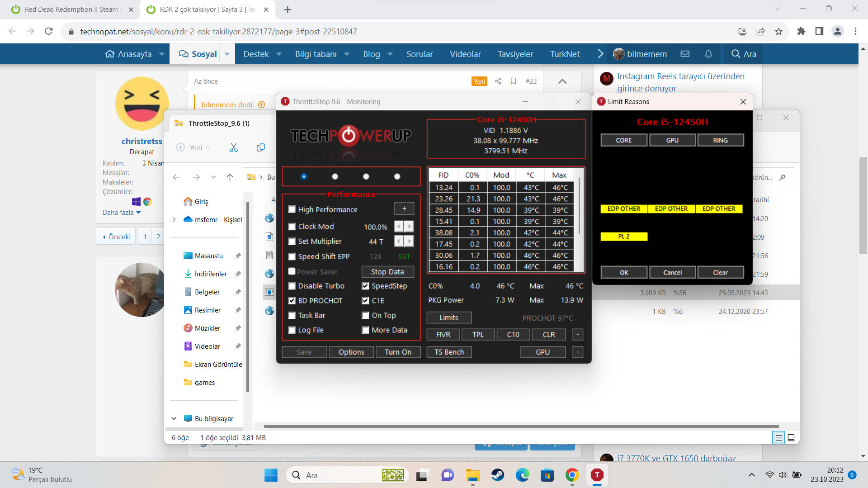This screenshot has width=868, height=488.
Task: Expand the Blog dropdown arrow
Action: pyautogui.click(x=390, y=54)
